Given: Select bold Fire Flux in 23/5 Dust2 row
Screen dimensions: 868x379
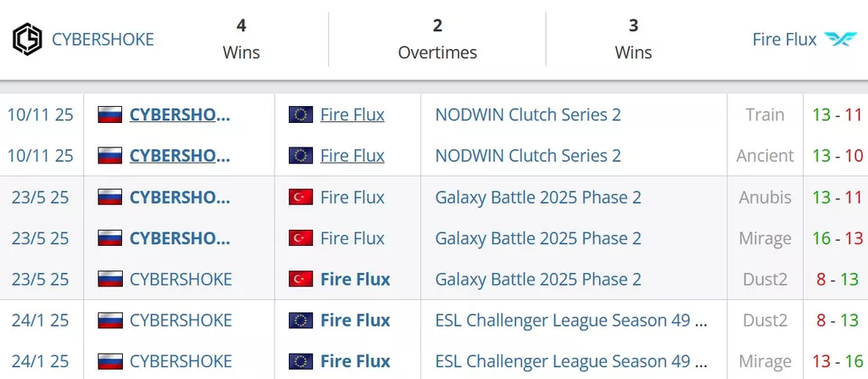Looking at the screenshot, I should pos(355,279).
